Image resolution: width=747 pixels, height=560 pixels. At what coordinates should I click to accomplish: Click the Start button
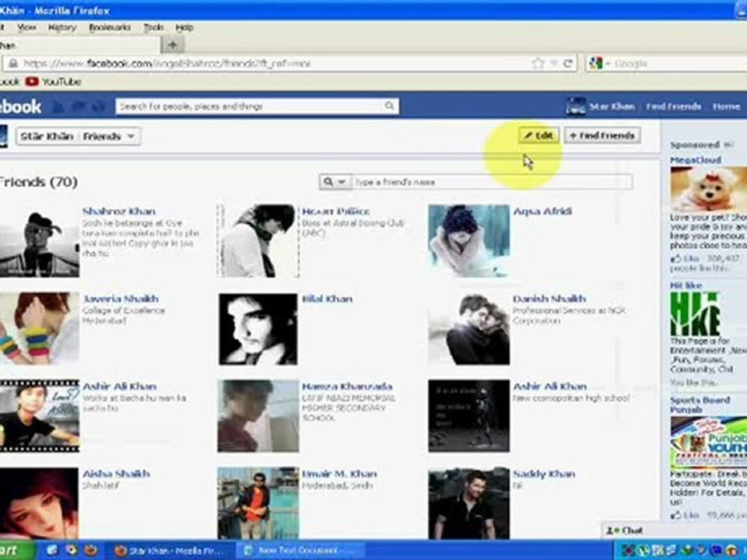[x=16, y=551]
